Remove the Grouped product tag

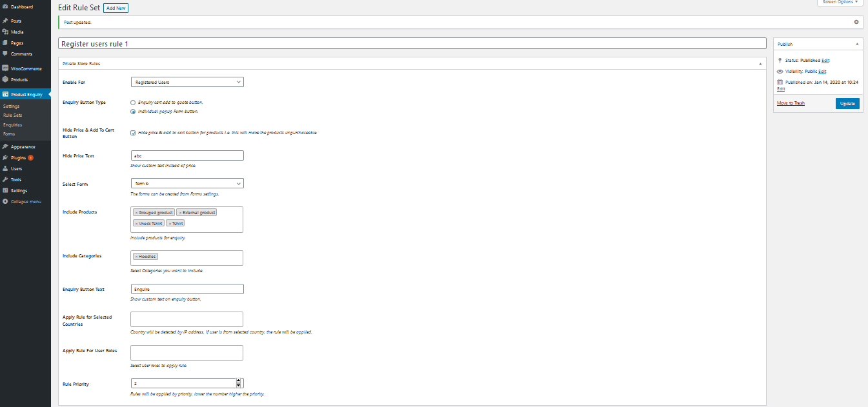pyautogui.click(x=136, y=212)
